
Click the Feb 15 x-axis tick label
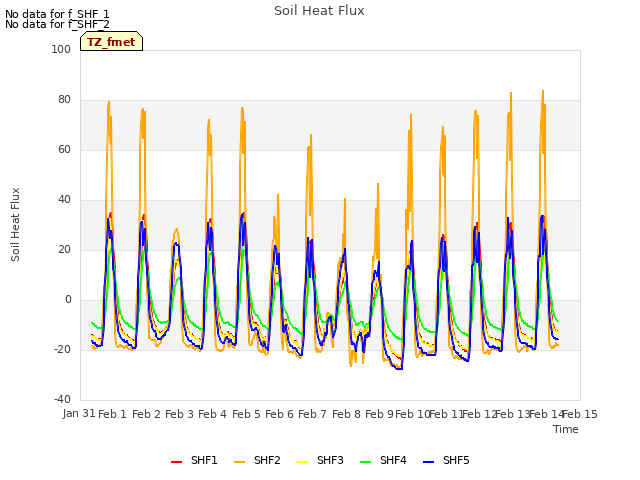coord(580,414)
